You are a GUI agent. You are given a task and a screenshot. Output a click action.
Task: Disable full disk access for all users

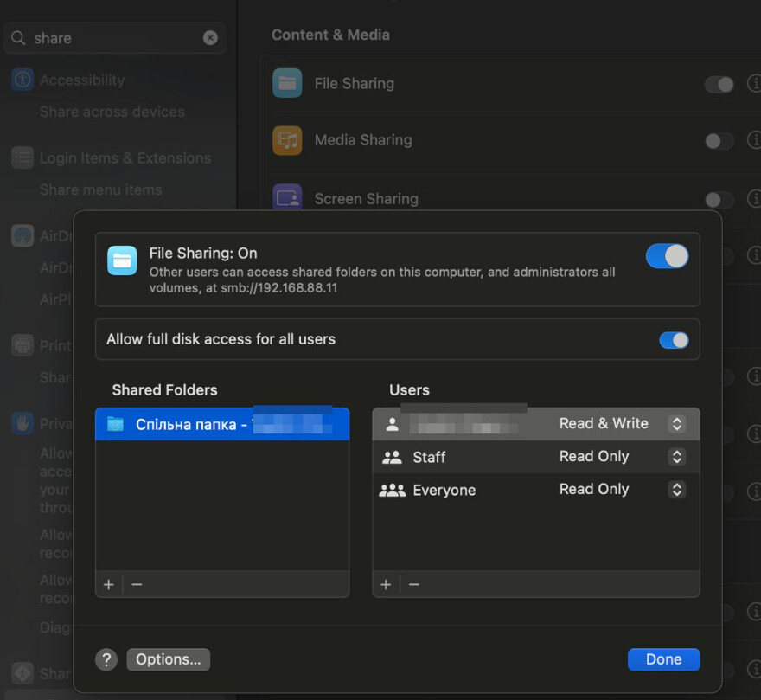point(674,340)
